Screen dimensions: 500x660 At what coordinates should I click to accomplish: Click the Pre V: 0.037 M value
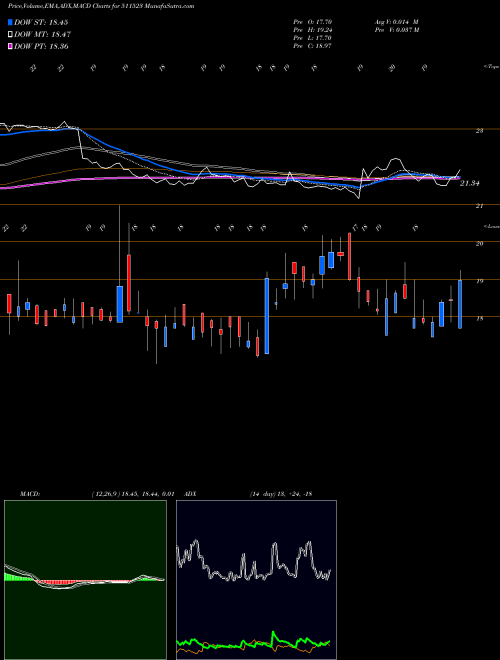396,30
